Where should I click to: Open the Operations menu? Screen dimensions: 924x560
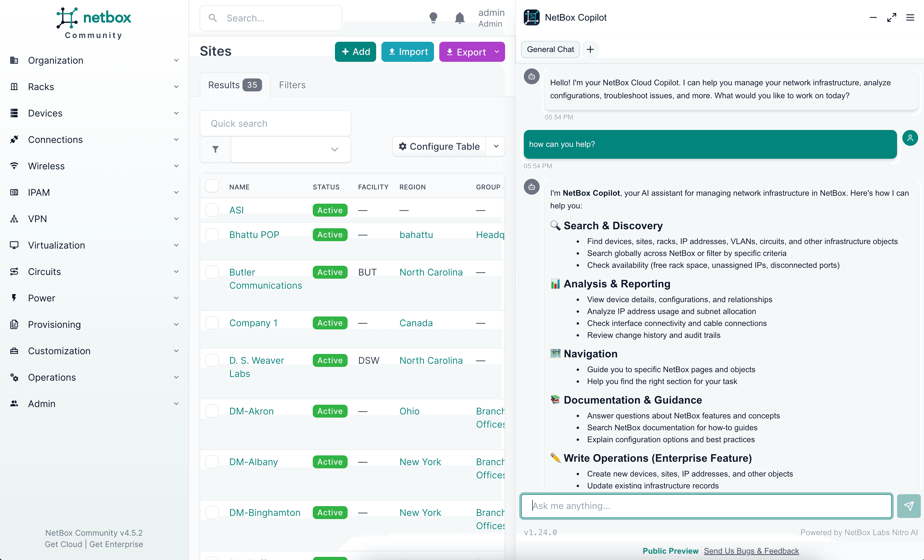(x=94, y=377)
